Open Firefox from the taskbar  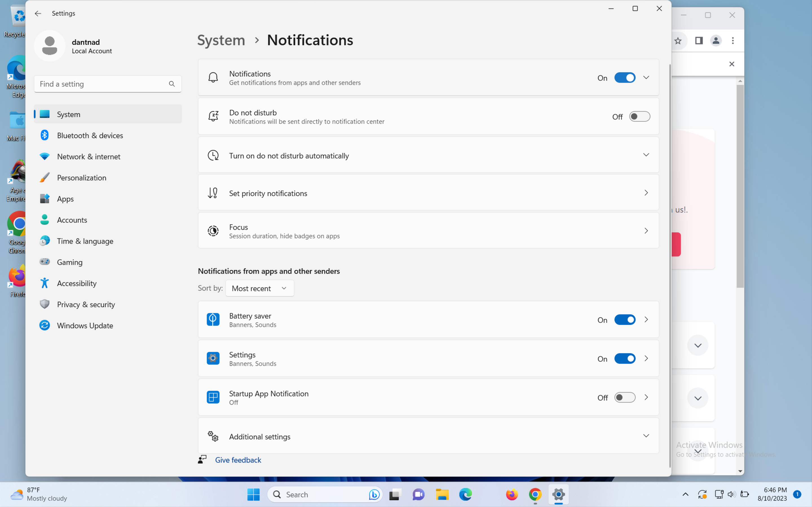click(x=511, y=494)
